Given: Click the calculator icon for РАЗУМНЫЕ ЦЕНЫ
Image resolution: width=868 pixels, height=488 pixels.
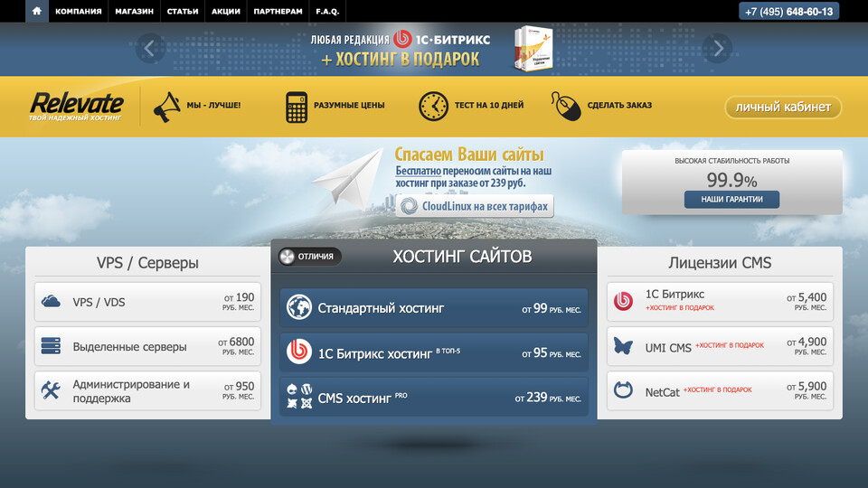Looking at the screenshot, I should tap(296, 106).
